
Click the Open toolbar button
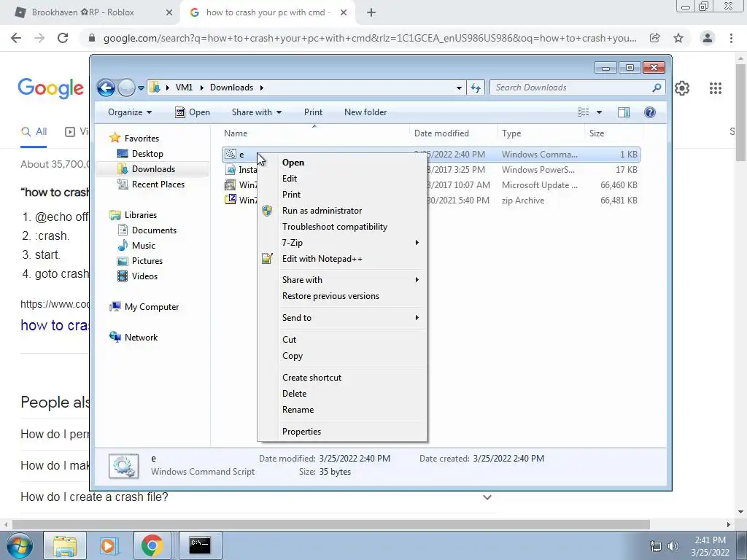click(x=193, y=112)
